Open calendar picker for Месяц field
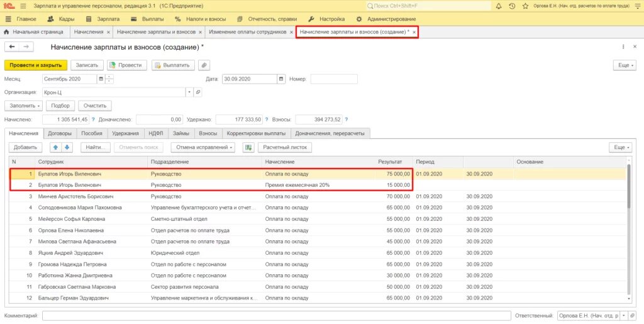The height and width of the screenshot is (324, 644). [101, 79]
